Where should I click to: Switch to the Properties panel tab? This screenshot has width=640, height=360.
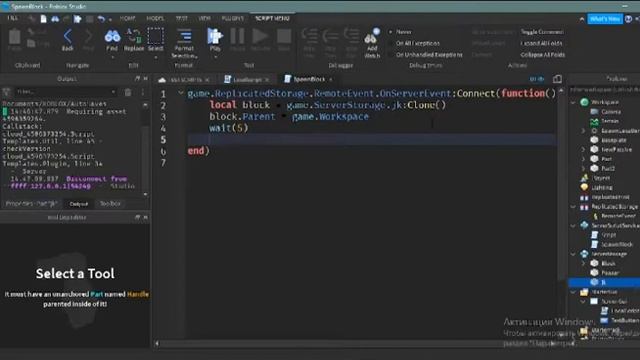point(31,203)
